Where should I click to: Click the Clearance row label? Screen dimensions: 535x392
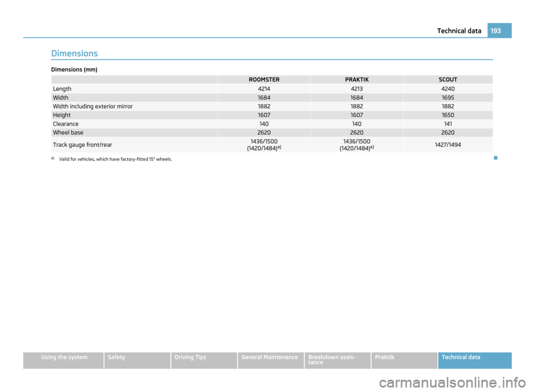pos(66,124)
